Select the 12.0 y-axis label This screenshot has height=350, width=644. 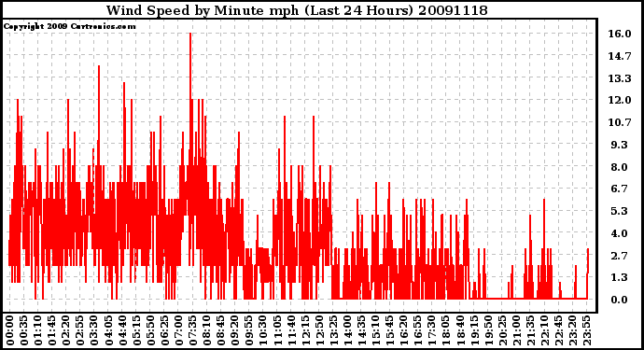[620, 100]
